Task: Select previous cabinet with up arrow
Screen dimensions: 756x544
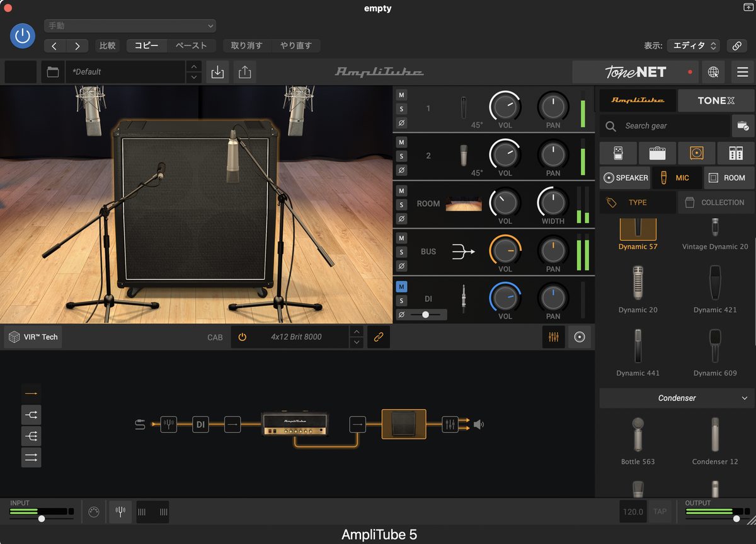Action: (x=357, y=332)
